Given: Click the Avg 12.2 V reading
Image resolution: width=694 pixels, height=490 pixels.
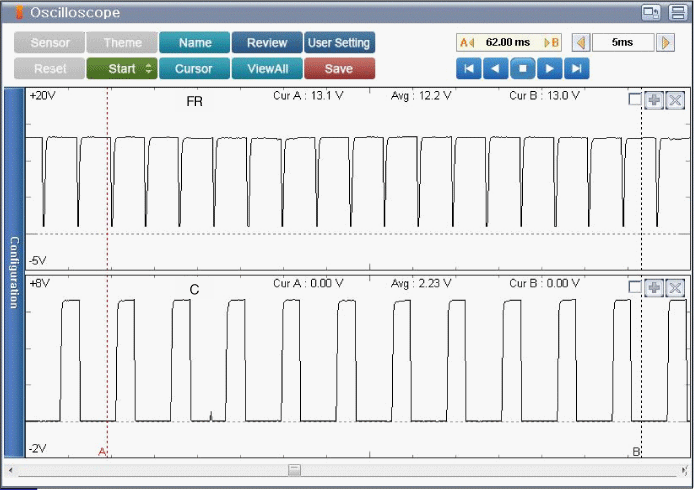Looking at the screenshot, I should (421, 96).
